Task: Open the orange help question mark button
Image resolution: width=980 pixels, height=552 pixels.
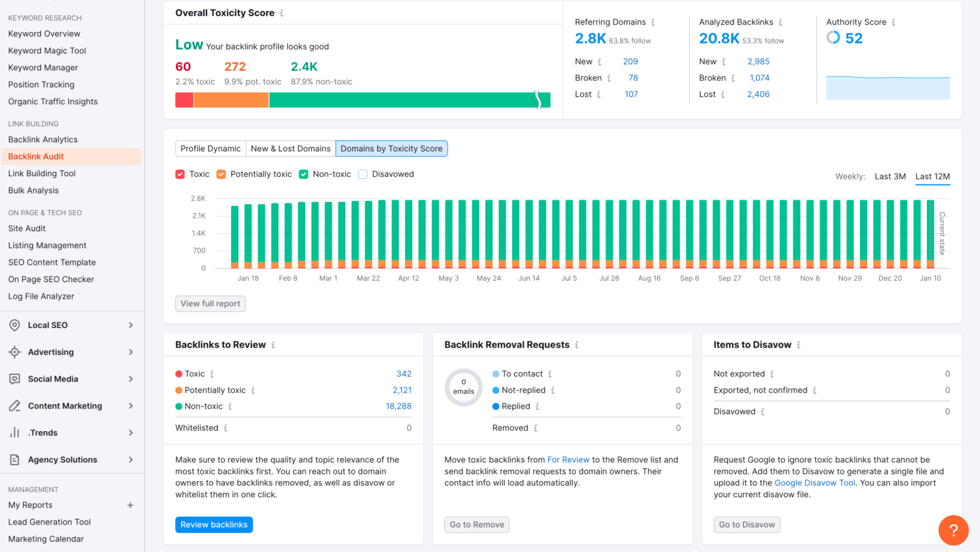Action: (953, 530)
